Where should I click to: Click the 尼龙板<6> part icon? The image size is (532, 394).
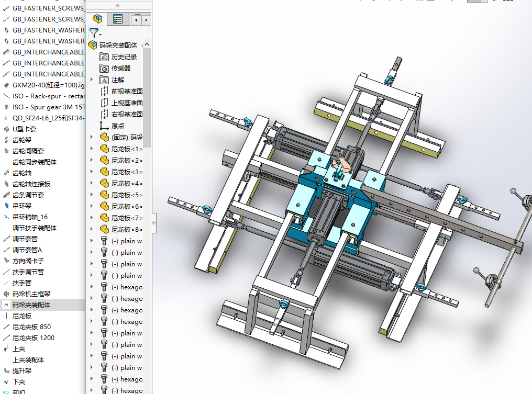pos(104,206)
